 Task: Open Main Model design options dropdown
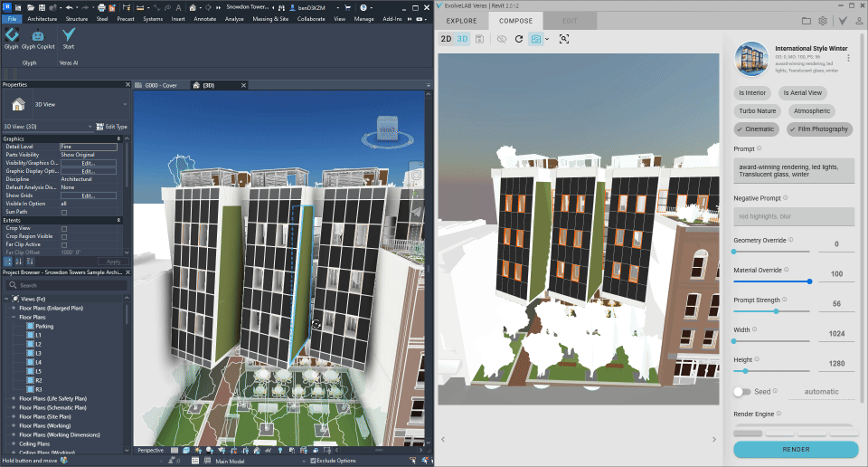click(x=304, y=461)
